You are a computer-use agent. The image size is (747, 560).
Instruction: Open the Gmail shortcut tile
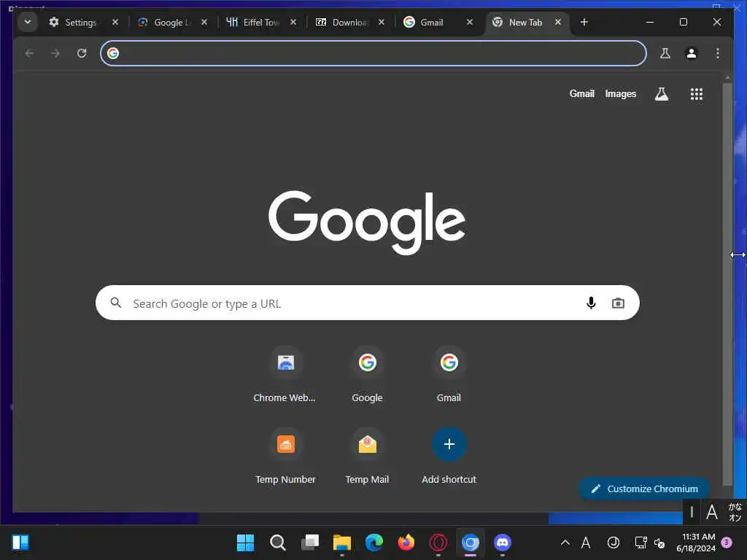tap(449, 376)
